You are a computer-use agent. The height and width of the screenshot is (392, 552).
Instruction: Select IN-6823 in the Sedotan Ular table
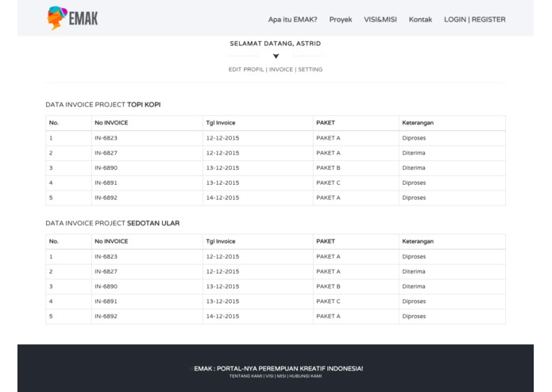click(106, 256)
